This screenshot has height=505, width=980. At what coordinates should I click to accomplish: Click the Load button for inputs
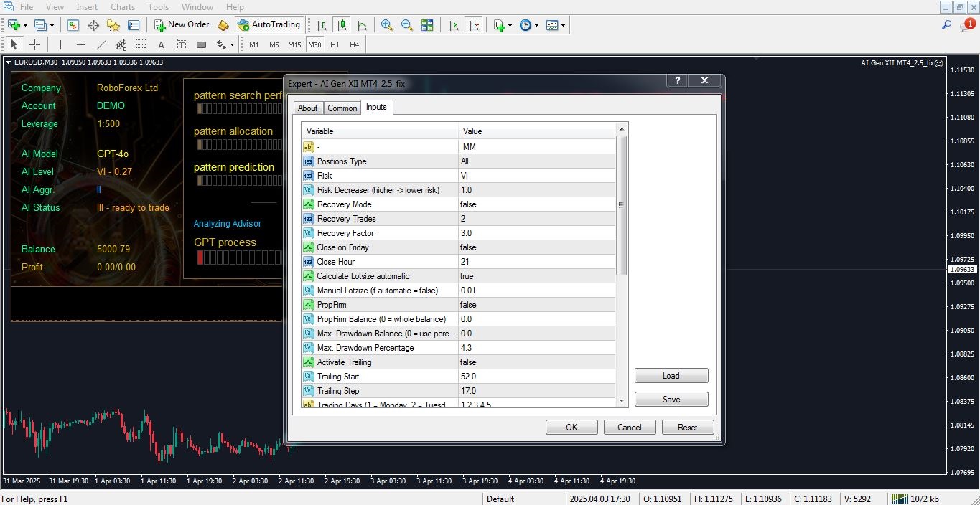[x=671, y=376]
